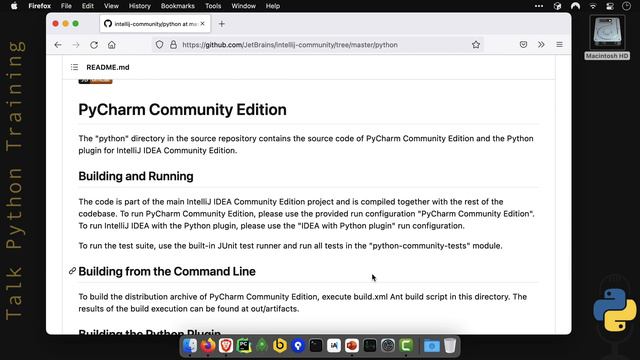Open Finder from the Dock
Image resolution: width=640 pixels, height=360 pixels.
[x=190, y=346]
